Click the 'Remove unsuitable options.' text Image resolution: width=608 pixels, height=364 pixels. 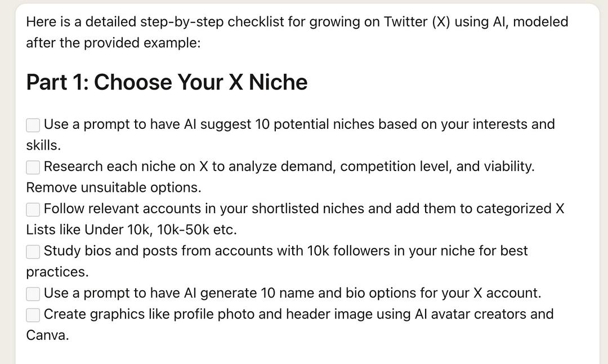click(113, 187)
